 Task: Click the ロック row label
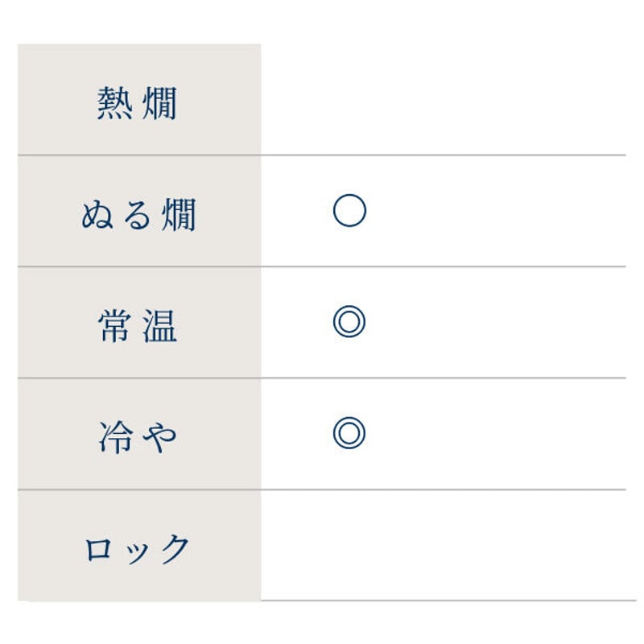[x=137, y=549]
